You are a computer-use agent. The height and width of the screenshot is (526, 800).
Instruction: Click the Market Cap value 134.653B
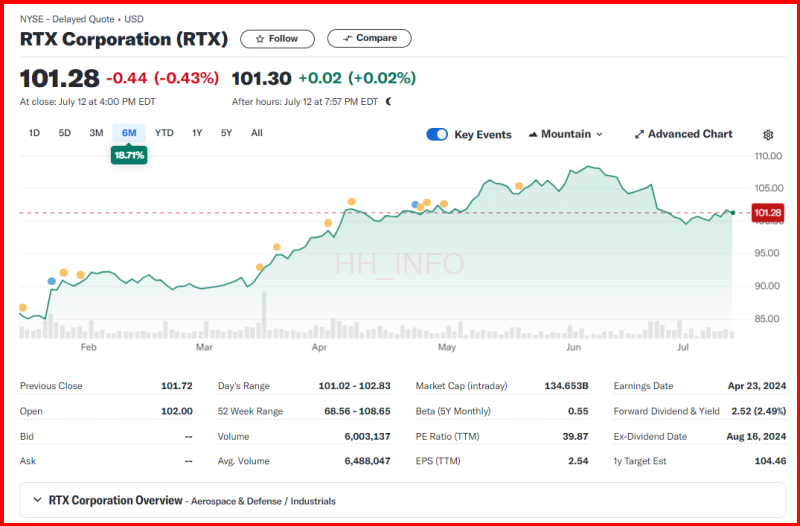coord(566,386)
